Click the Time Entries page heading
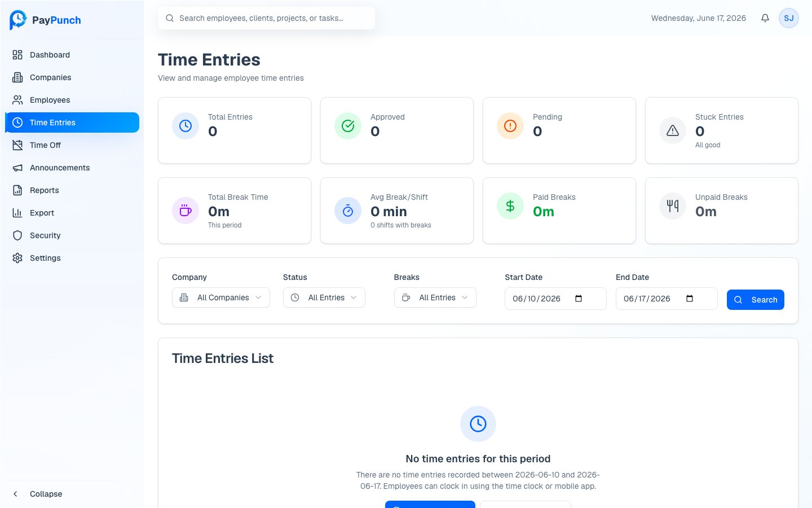The height and width of the screenshot is (508, 812). [x=209, y=60]
